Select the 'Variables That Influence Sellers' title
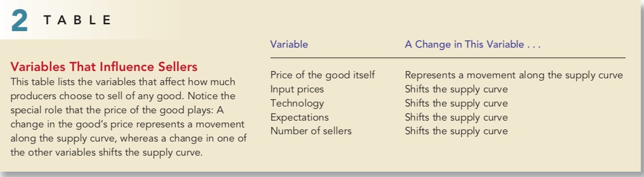The image size is (644, 177). click(x=104, y=66)
